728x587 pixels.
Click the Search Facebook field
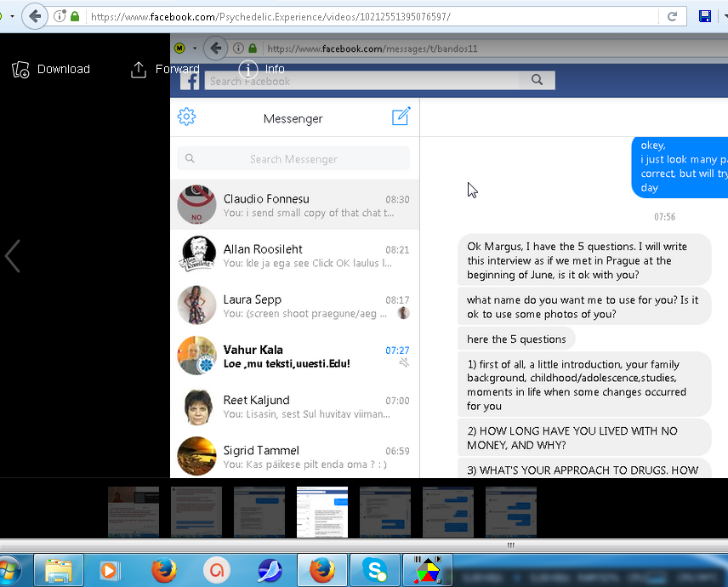coord(362,81)
